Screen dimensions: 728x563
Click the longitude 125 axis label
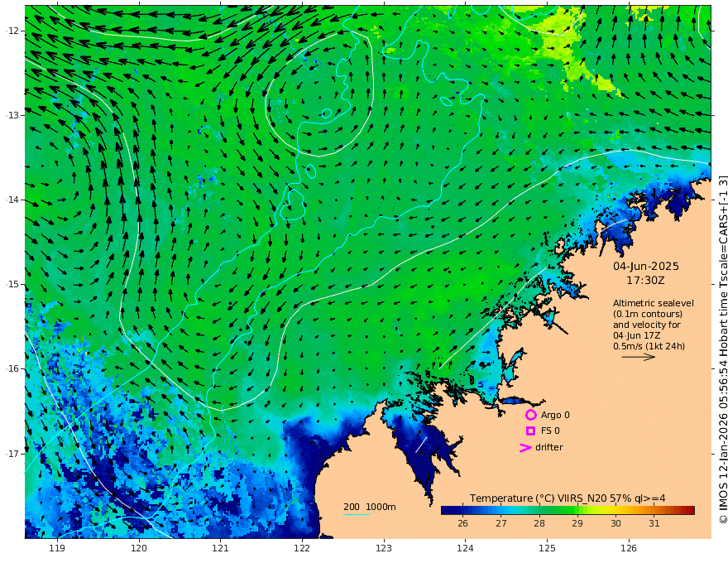[x=547, y=548]
